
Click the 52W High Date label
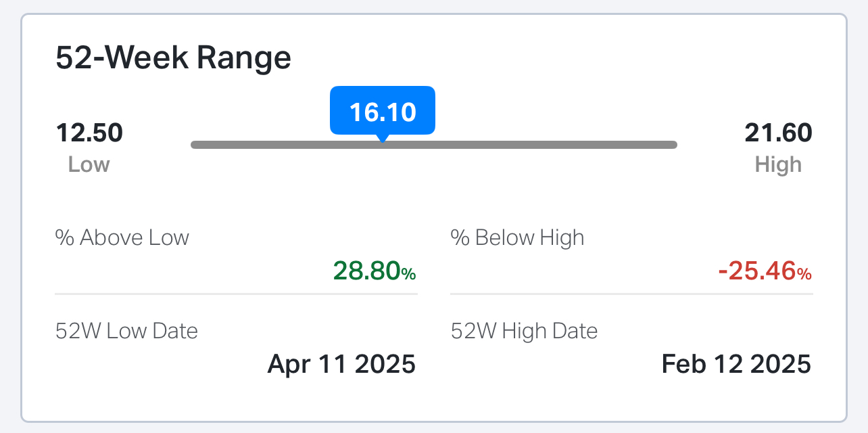click(x=525, y=331)
